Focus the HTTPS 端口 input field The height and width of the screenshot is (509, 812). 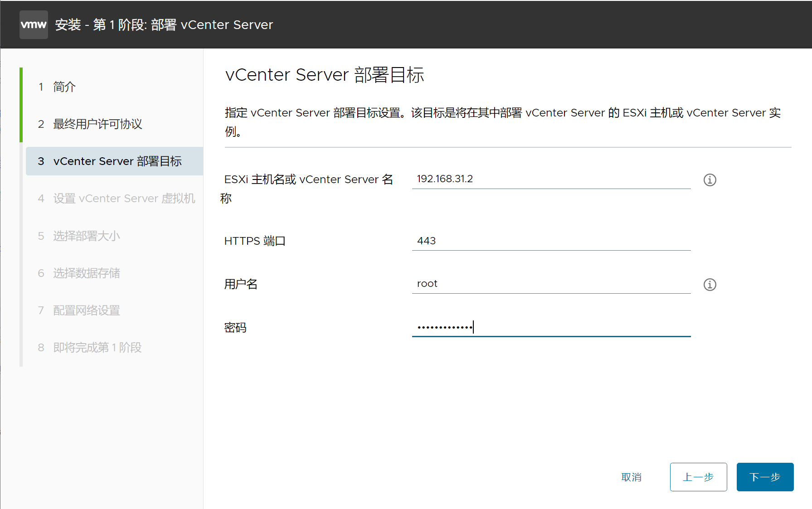pyautogui.click(x=551, y=241)
